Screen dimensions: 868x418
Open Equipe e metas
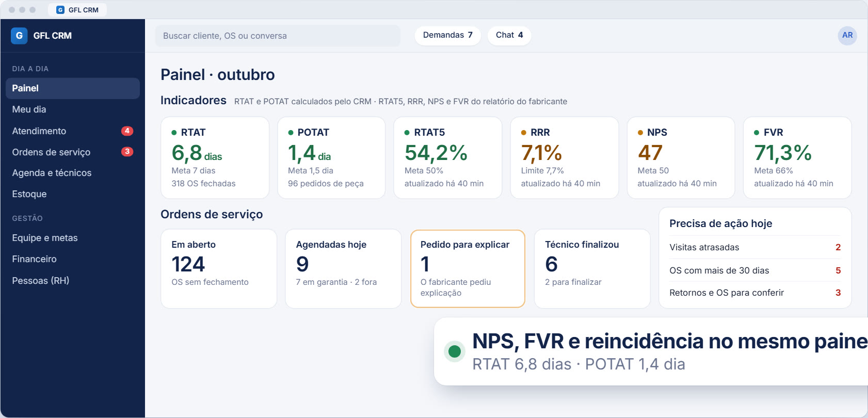[73, 238]
